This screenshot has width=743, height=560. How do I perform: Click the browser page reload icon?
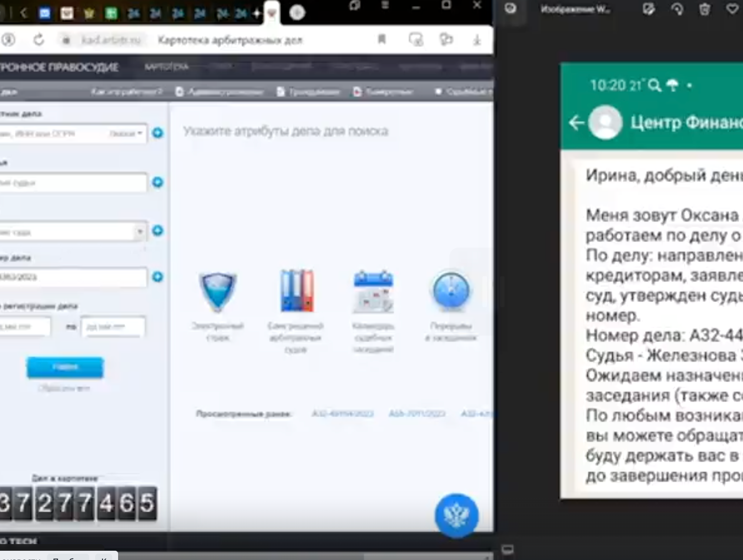(39, 40)
